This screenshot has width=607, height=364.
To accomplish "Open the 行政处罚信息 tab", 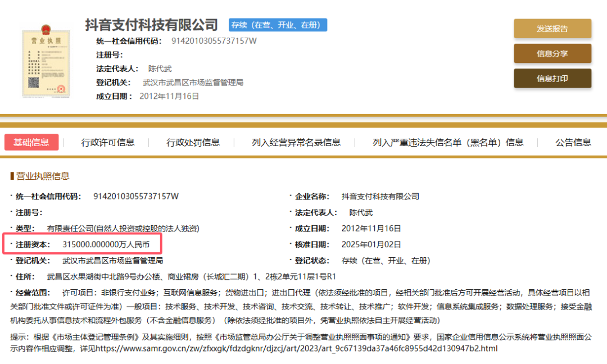I will (193, 142).
